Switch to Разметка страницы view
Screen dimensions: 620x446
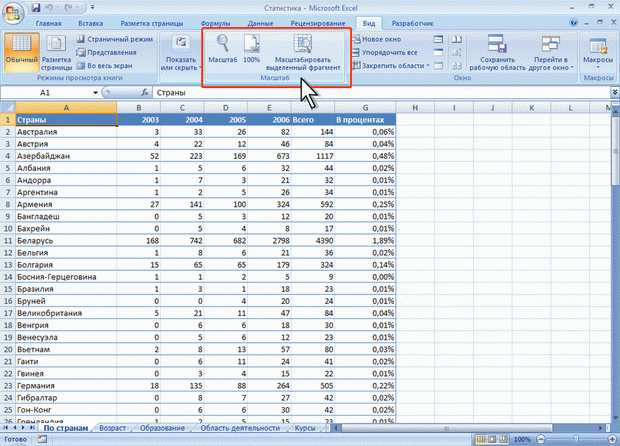click(x=57, y=51)
